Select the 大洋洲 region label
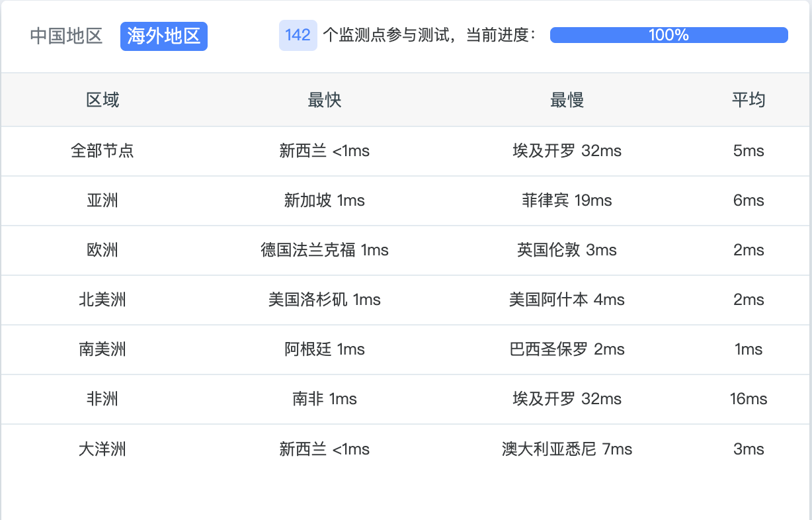812x520 pixels. (x=102, y=449)
